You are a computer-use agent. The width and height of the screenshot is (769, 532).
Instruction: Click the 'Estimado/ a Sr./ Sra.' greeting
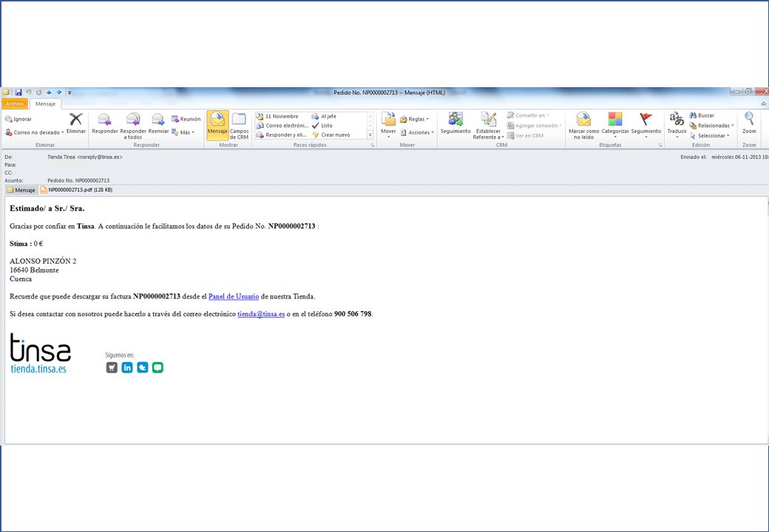pos(47,208)
